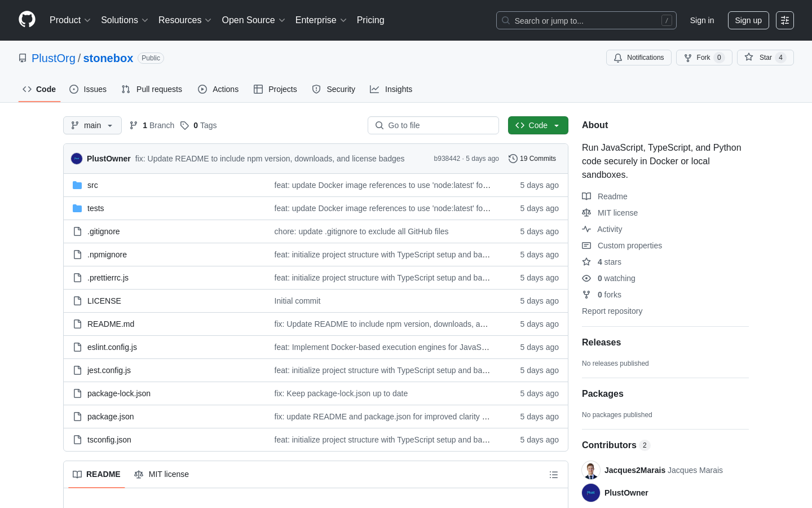The height and width of the screenshot is (508, 812).
Task: Select the README tab in file viewer
Action: coord(96,474)
